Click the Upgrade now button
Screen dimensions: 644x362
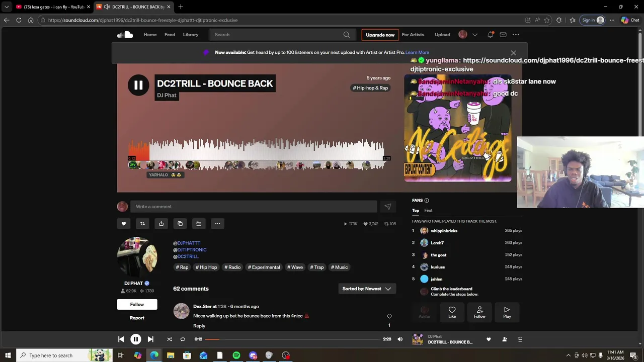click(x=380, y=35)
